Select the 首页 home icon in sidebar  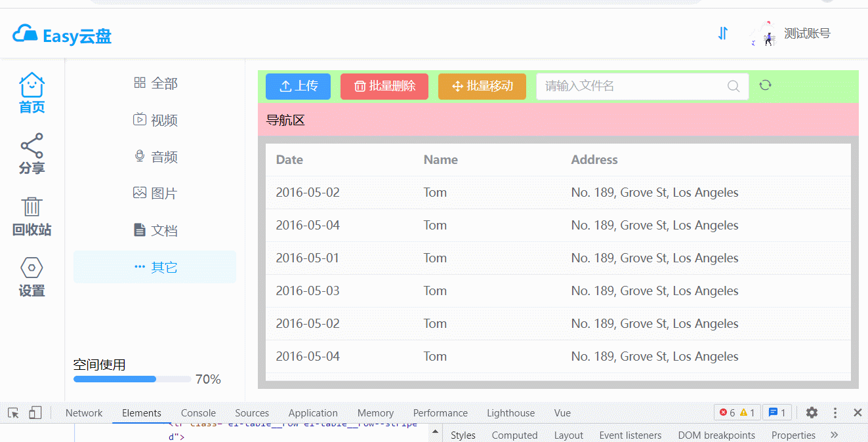click(31, 83)
